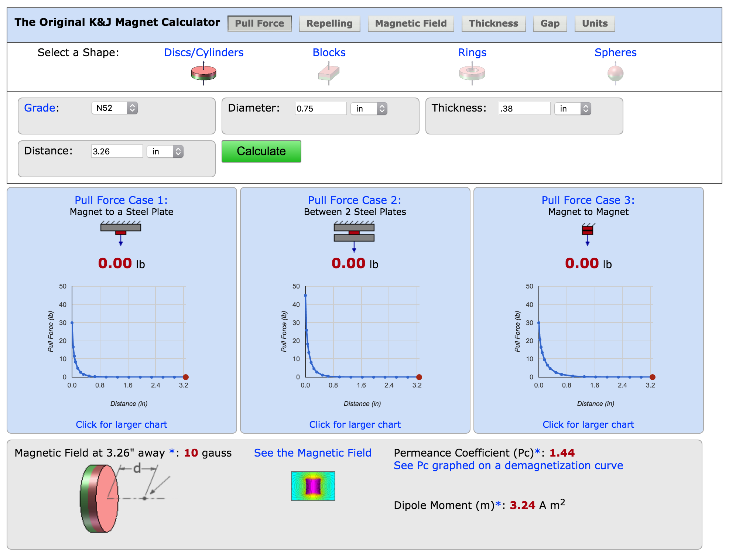This screenshot has height=560, width=729.
Task: Select the Discs/Cylinders magnet shape icon
Action: coord(203,73)
